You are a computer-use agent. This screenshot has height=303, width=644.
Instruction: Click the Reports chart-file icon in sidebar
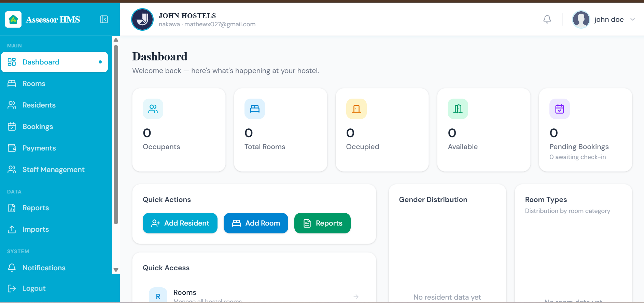click(x=12, y=208)
